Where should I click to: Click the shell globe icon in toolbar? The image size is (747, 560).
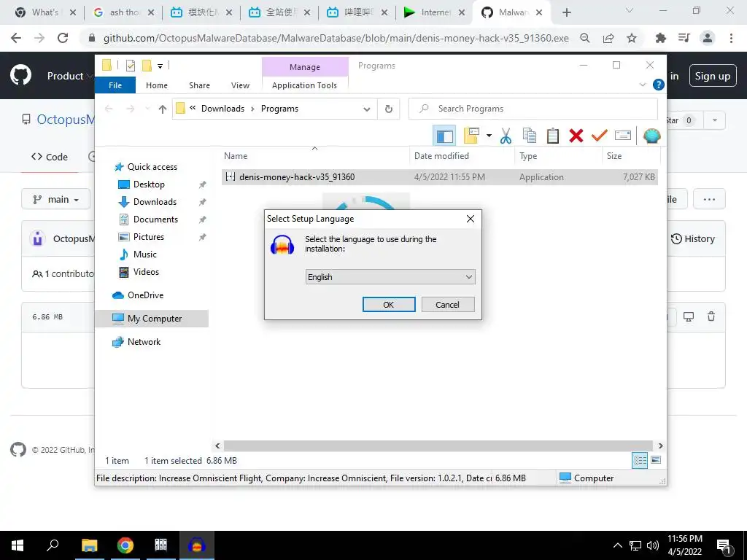click(651, 136)
